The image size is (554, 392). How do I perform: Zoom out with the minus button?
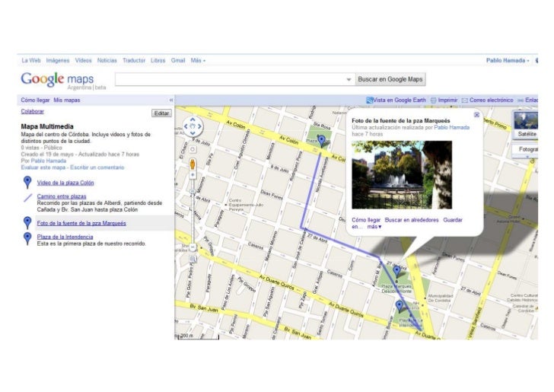pyautogui.click(x=193, y=247)
